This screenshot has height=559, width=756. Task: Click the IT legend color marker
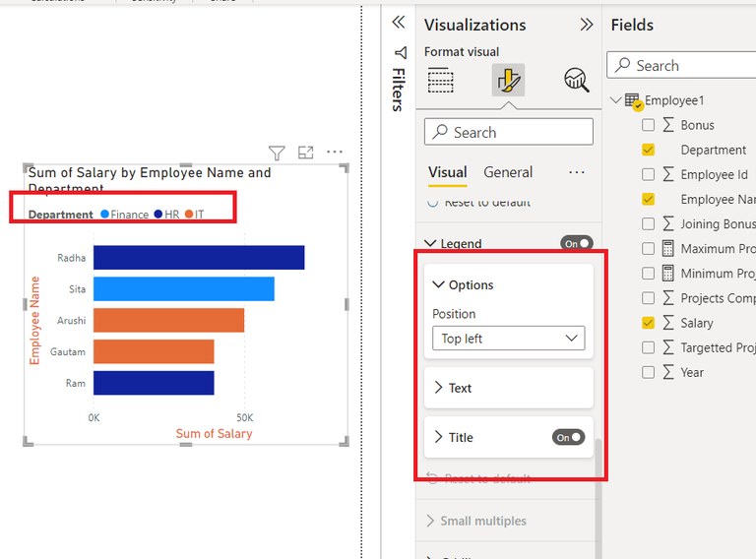click(x=189, y=214)
